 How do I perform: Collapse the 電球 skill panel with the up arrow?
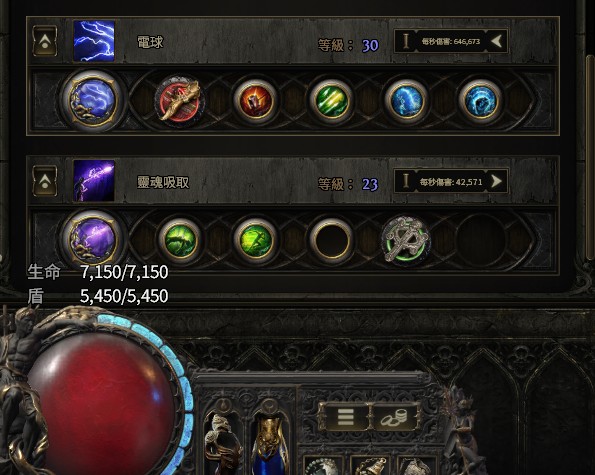click(45, 41)
